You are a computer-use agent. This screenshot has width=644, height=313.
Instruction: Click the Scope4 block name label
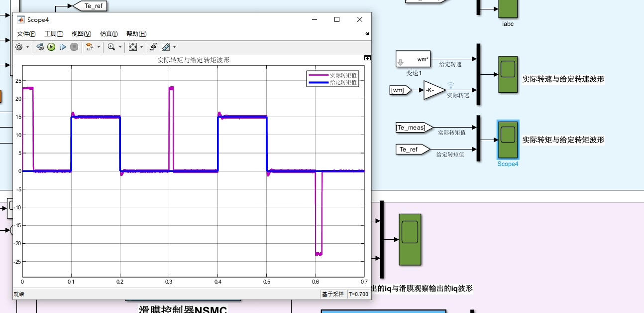pos(508,164)
